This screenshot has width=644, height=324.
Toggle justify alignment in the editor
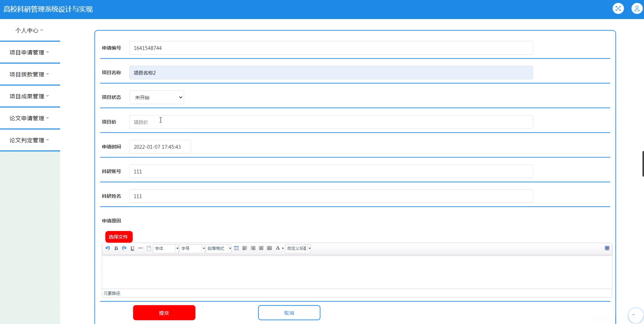(269, 248)
